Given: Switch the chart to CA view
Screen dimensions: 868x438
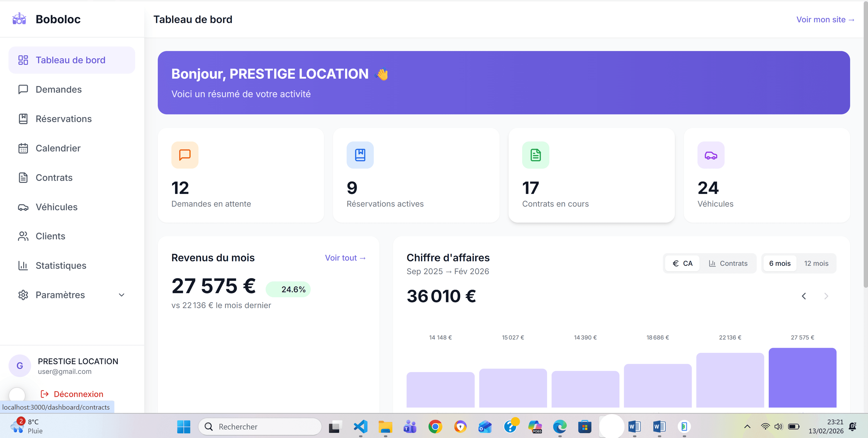Looking at the screenshot, I should [x=682, y=263].
